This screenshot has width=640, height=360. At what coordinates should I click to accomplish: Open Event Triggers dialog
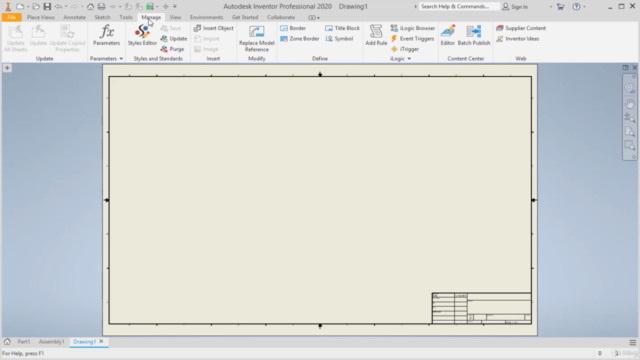point(412,39)
